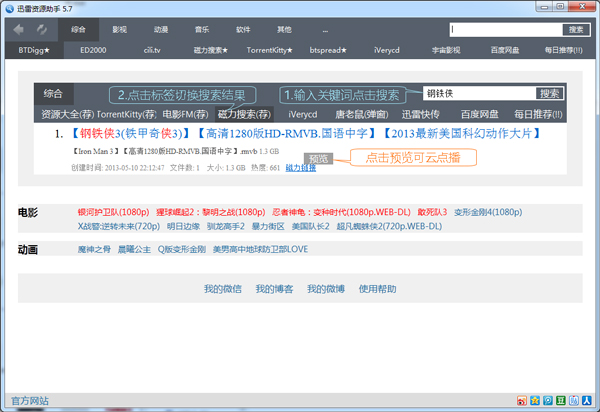
Task: Go back with the left arrow icon
Action: pyautogui.click(x=18, y=29)
